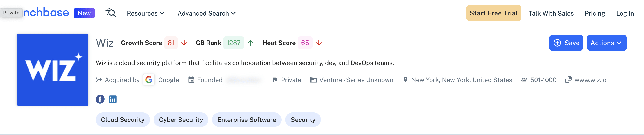Open Talk With Sales
This screenshot has width=644, height=135.
point(551,13)
